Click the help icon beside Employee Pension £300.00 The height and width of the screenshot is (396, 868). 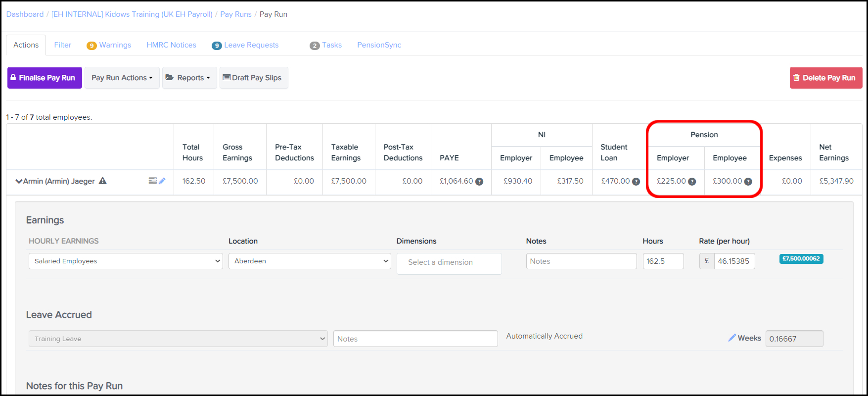(x=748, y=182)
